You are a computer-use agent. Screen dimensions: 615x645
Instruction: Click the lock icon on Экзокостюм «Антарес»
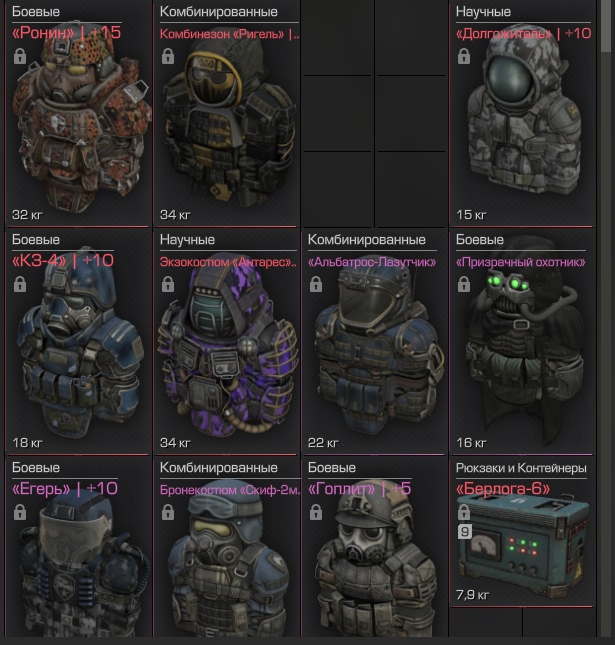pyautogui.click(x=168, y=284)
